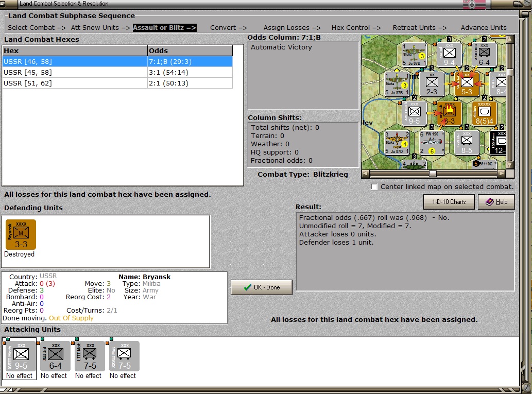The image size is (532, 394).
Task: Click the destroyed Bryansk 3-3 militia counter
Action: 21,234
